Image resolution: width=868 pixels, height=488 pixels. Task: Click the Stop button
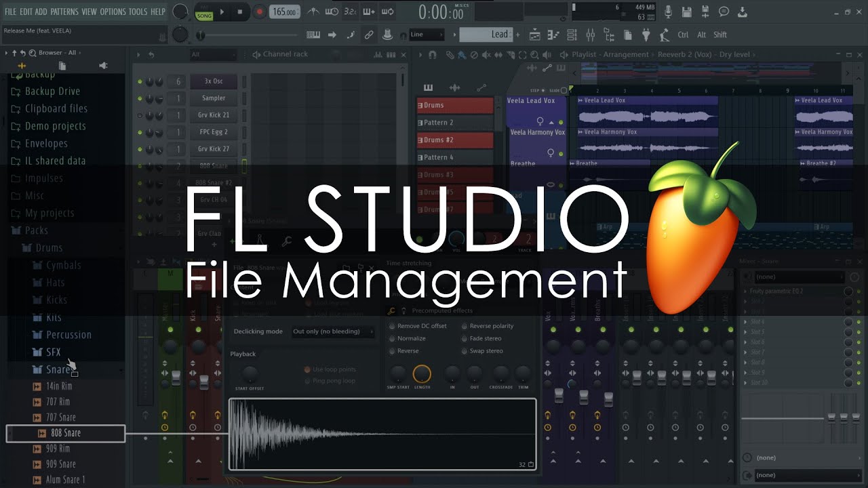point(240,12)
